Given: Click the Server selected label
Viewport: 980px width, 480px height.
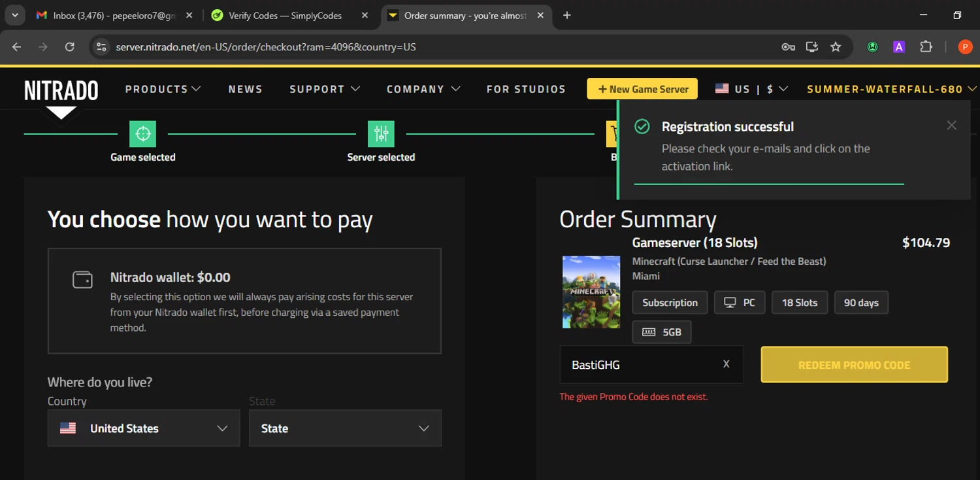Looking at the screenshot, I should pyautogui.click(x=381, y=157).
